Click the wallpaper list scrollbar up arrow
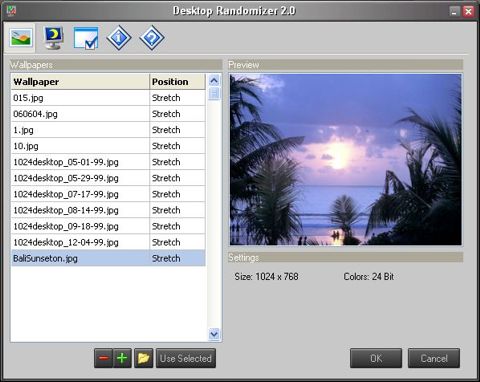Screen dimensions: 480x382 pos(214,81)
